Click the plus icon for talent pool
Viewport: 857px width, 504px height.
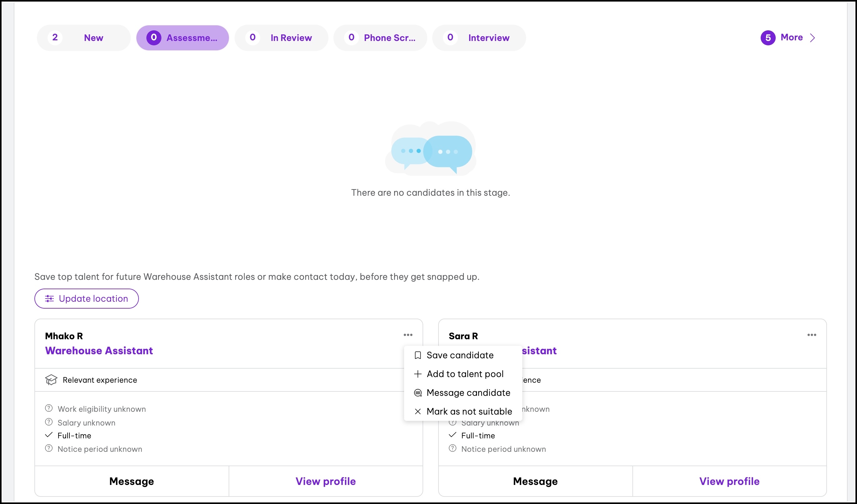418,374
